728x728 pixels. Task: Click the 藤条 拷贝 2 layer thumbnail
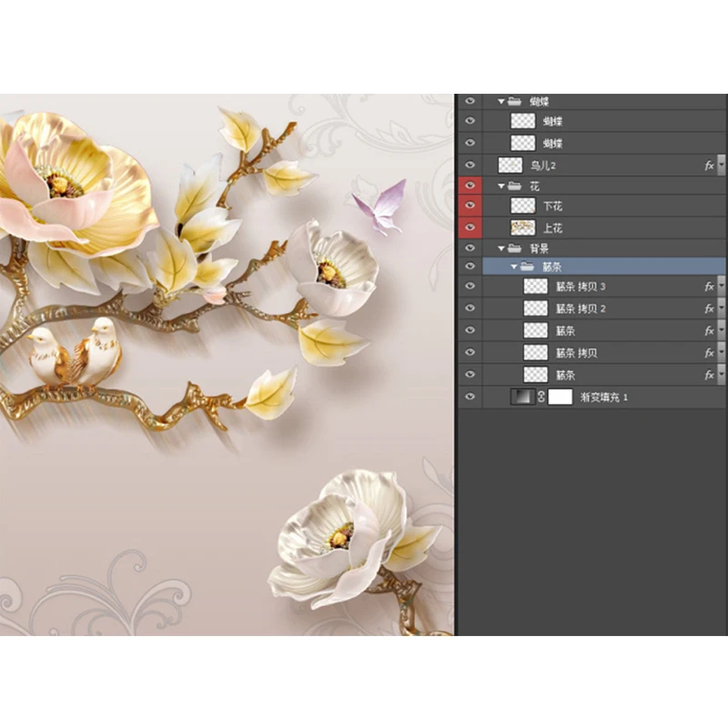tap(535, 308)
